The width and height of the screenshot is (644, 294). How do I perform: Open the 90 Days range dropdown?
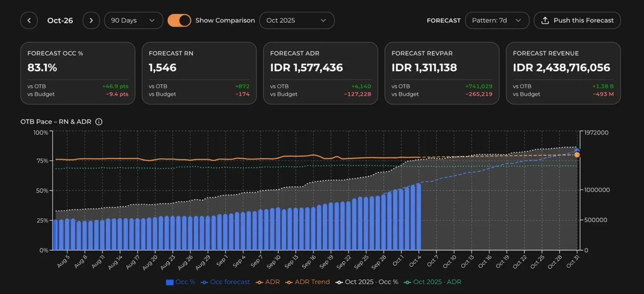coord(134,21)
